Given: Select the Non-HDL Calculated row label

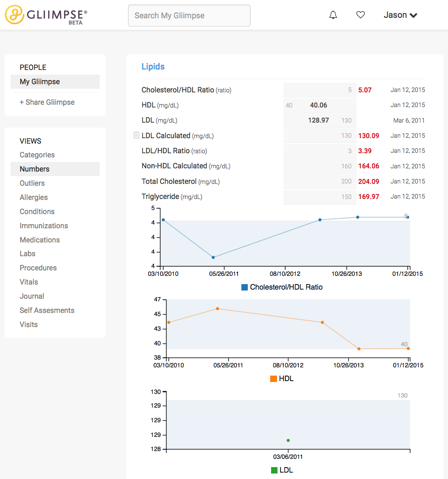Looking at the screenshot, I should [x=186, y=166].
